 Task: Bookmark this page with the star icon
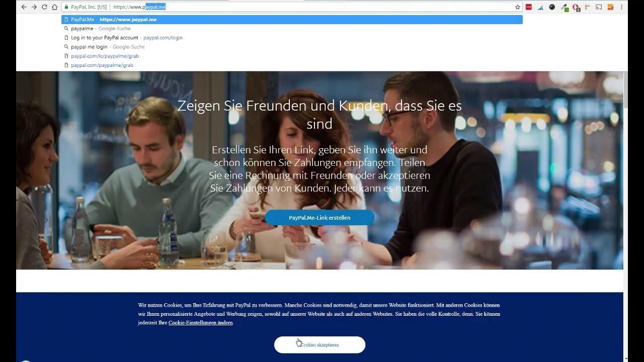coord(517,7)
